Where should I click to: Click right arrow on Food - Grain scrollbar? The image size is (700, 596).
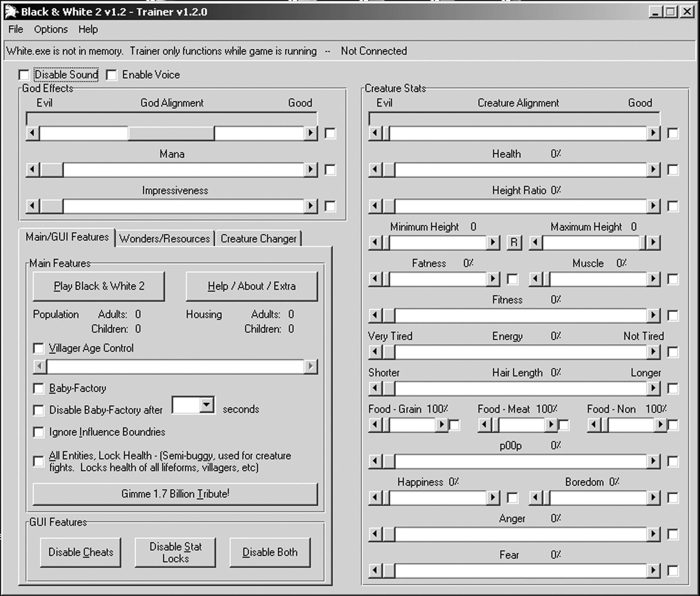coord(441,424)
